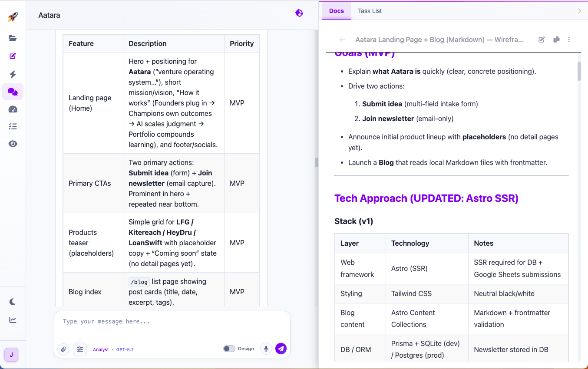This screenshot has width=588, height=369.
Task: Open the chat conversations panel
Action: 13,92
